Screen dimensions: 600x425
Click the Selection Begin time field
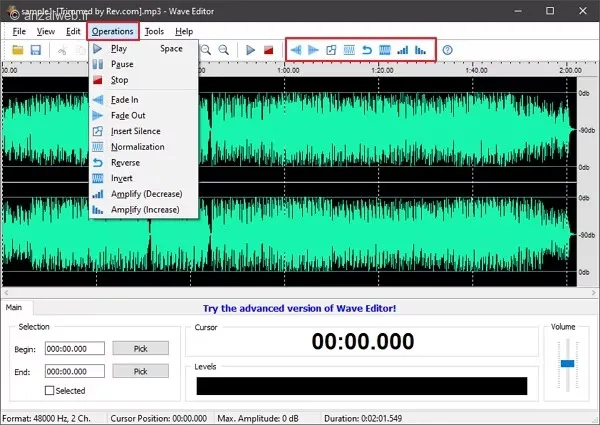coord(75,349)
